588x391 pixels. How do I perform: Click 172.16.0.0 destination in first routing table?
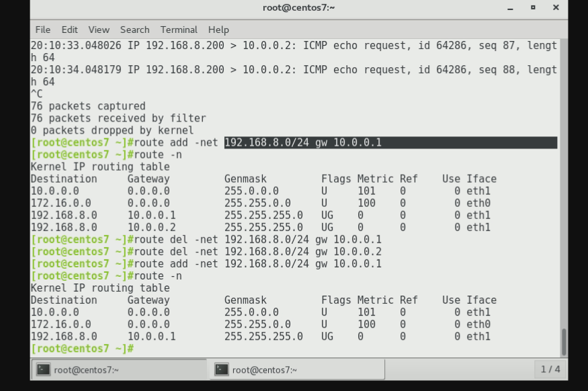(60, 203)
